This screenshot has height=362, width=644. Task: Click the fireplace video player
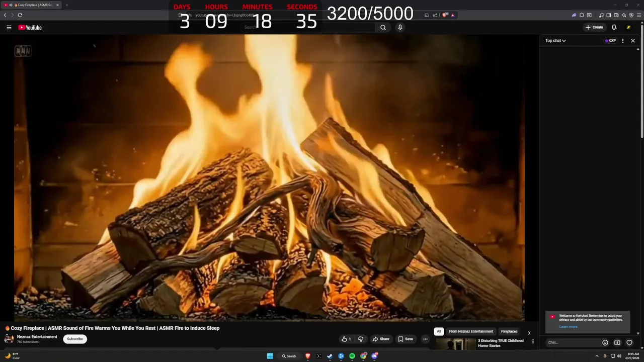269,177
